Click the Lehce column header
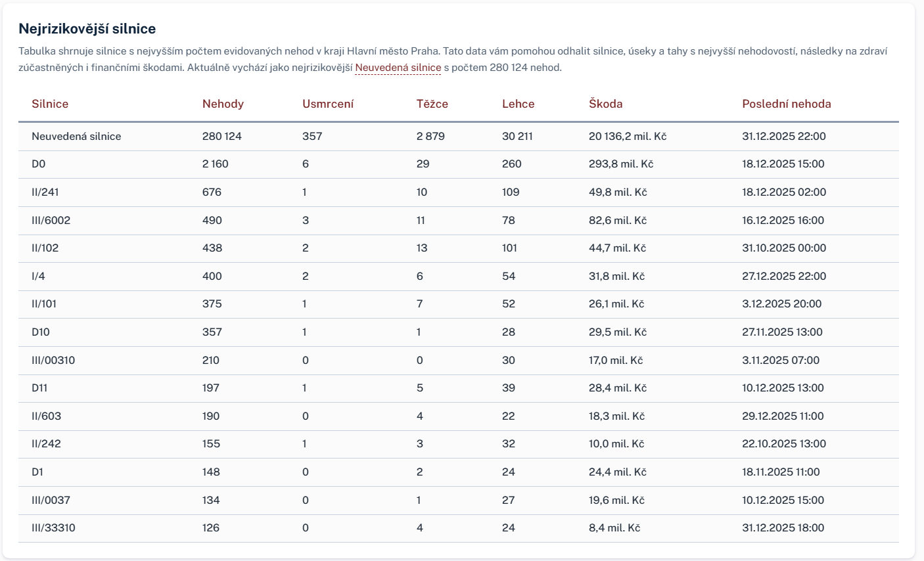924x561 pixels. [x=519, y=104]
